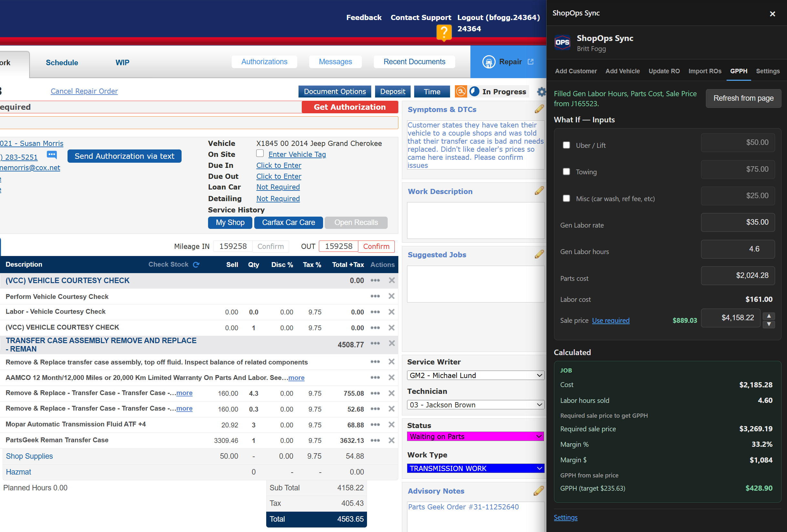Click the settings gear next to In Progress
Viewport: 787px width, 532px height.
pyautogui.click(x=541, y=92)
